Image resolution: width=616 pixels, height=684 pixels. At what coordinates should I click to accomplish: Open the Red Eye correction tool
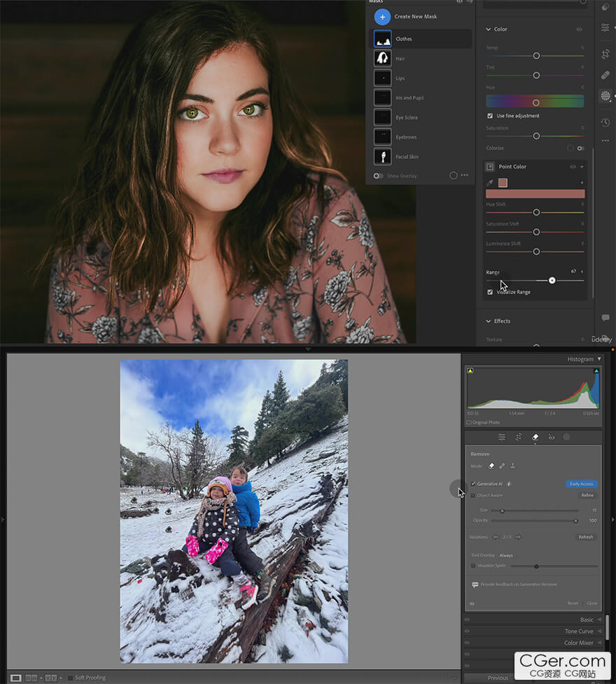552,437
